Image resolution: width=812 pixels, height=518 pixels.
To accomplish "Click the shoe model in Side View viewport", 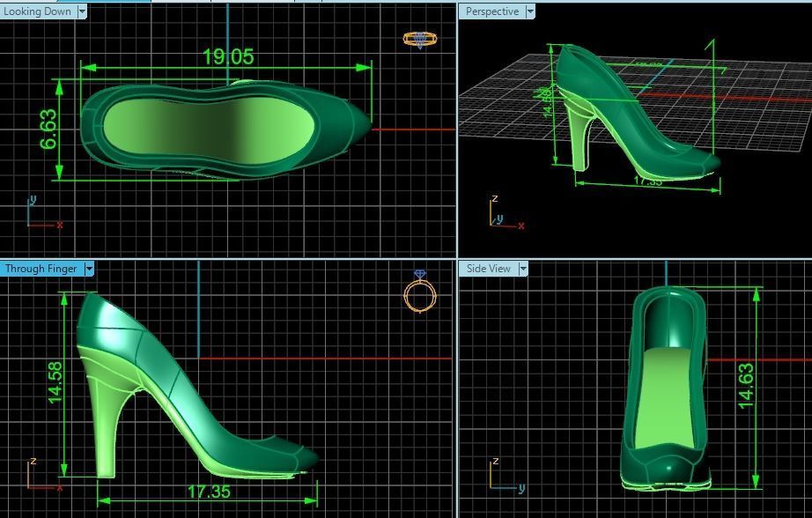I will point(666,388).
